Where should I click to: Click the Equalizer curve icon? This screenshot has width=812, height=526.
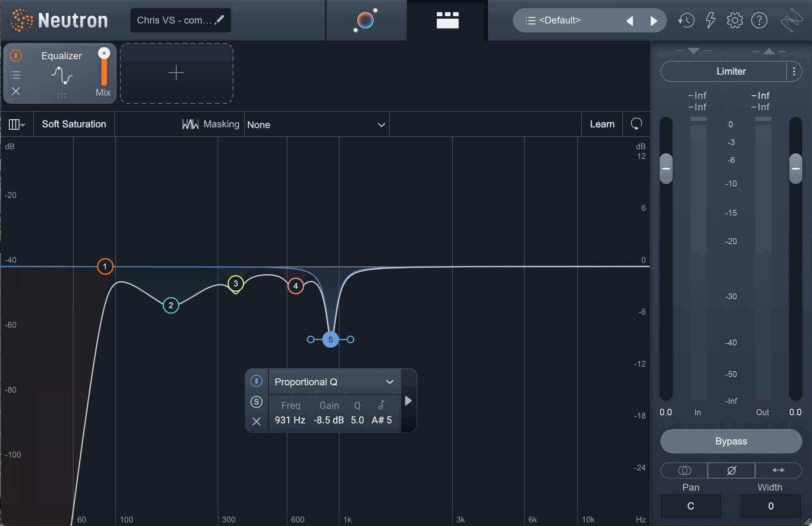coord(62,75)
